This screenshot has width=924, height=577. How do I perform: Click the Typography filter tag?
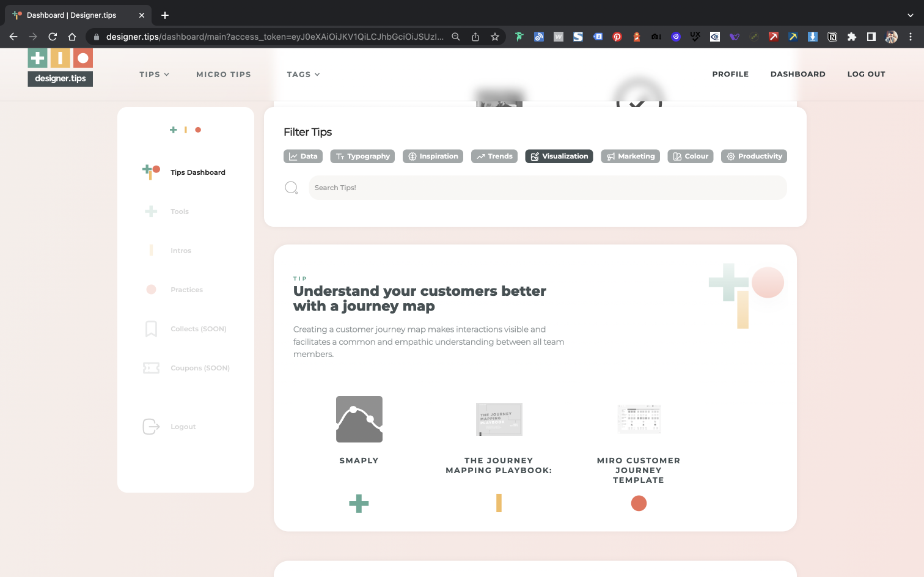(362, 156)
